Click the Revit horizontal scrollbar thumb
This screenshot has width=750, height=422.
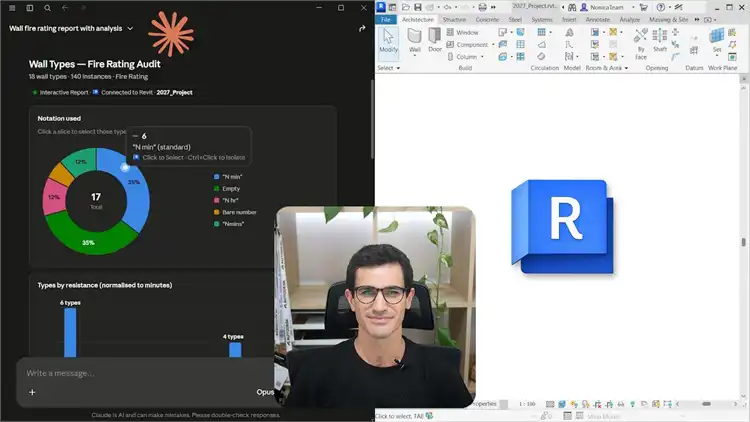706,404
